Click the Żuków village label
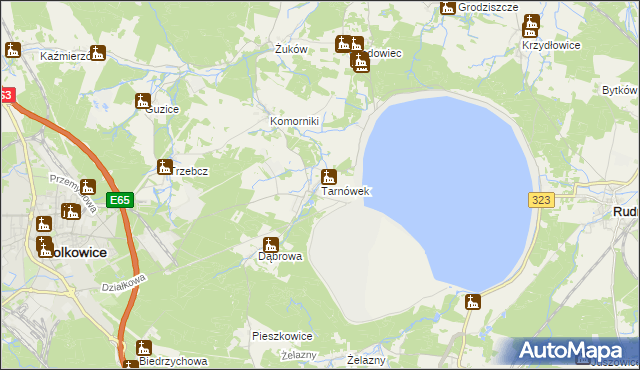 [x=291, y=49]
